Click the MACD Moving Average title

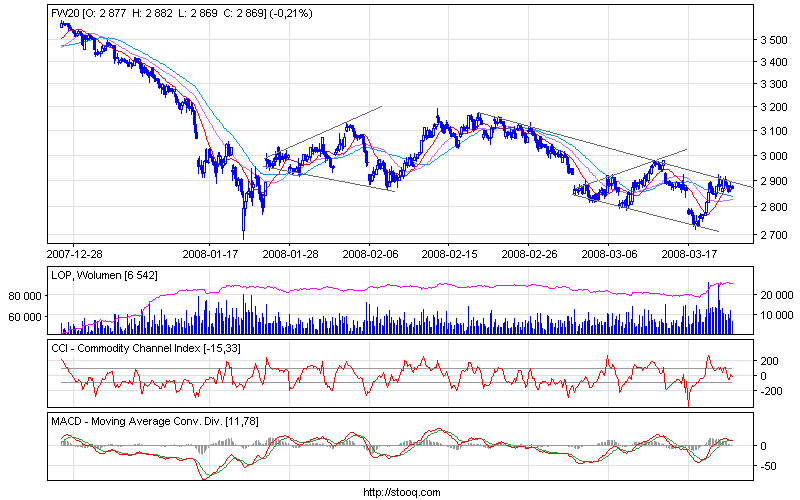click(155, 421)
